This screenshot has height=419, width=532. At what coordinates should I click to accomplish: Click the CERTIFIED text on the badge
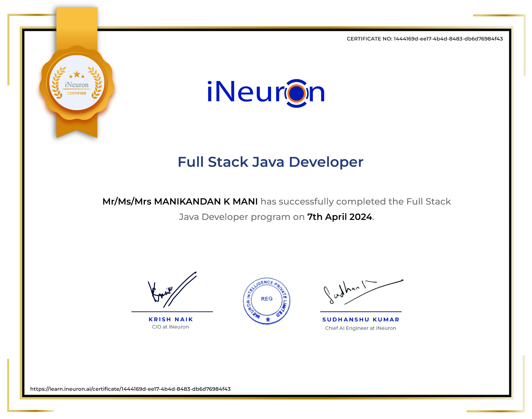tap(77, 93)
